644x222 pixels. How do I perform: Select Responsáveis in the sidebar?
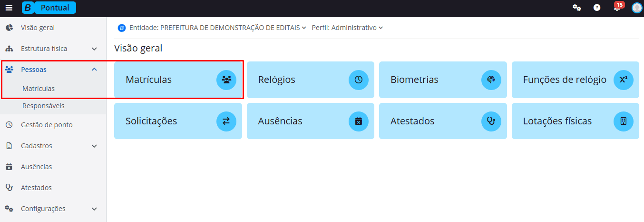pyautogui.click(x=43, y=106)
